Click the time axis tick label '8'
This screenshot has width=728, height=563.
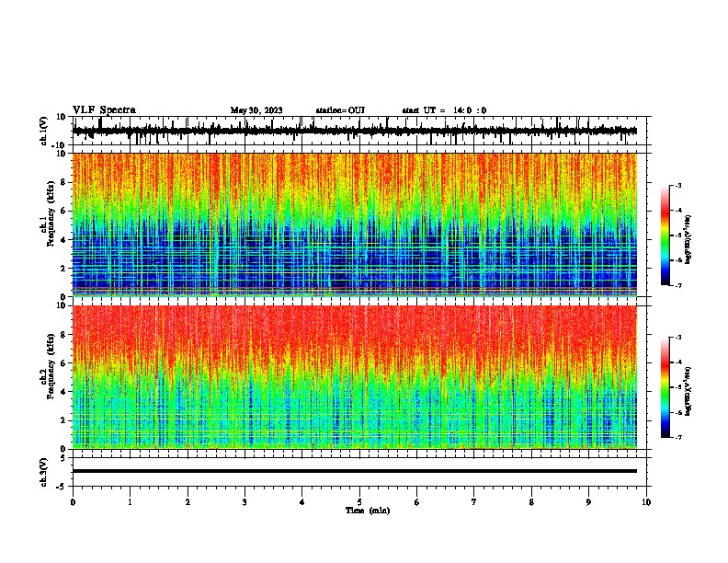(x=531, y=502)
